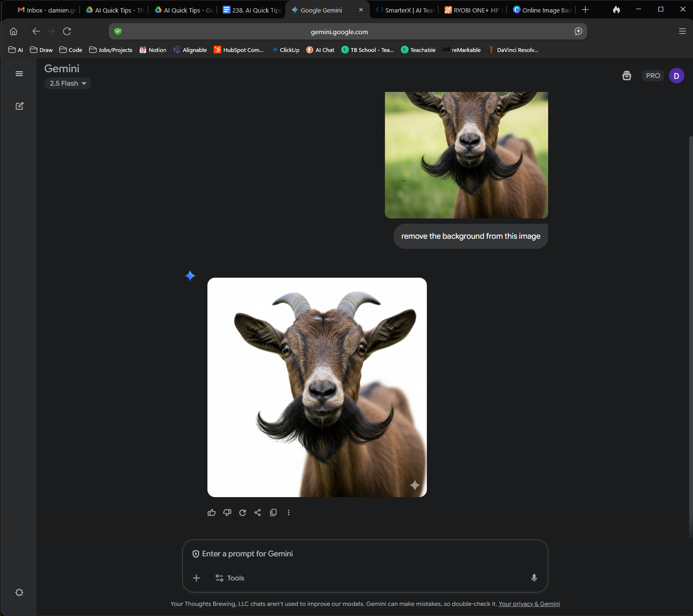
Task: Click the microphone icon in prompt box
Action: click(534, 577)
